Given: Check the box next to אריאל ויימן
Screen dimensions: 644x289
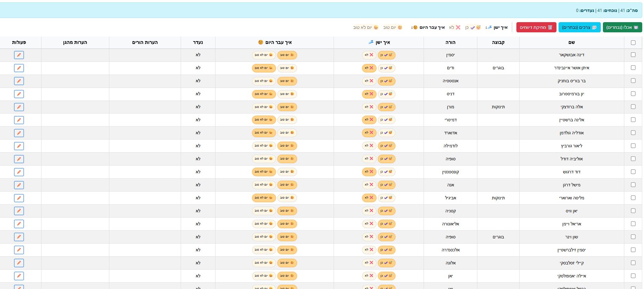Looking at the screenshot, I should click(x=633, y=224).
